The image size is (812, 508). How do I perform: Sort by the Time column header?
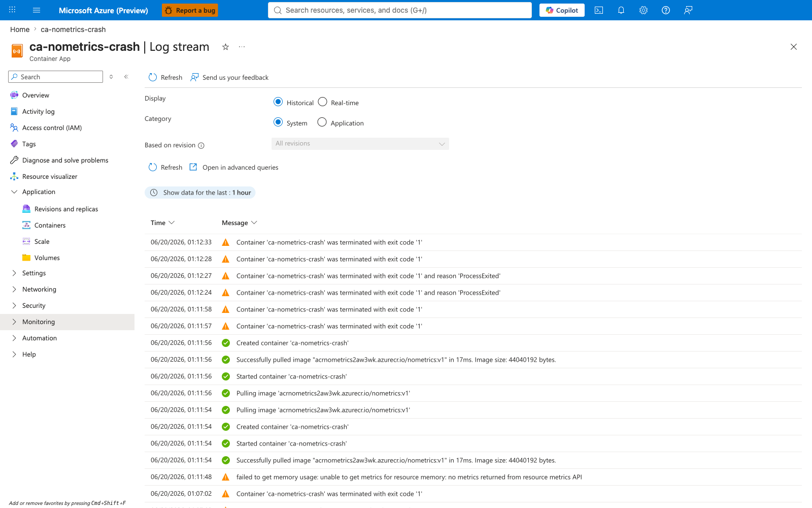coord(162,223)
